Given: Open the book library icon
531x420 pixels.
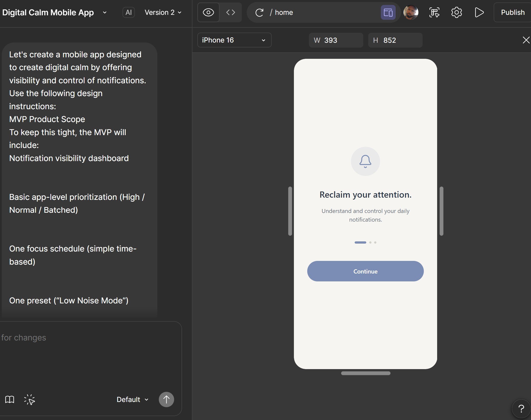Looking at the screenshot, I should coord(10,399).
